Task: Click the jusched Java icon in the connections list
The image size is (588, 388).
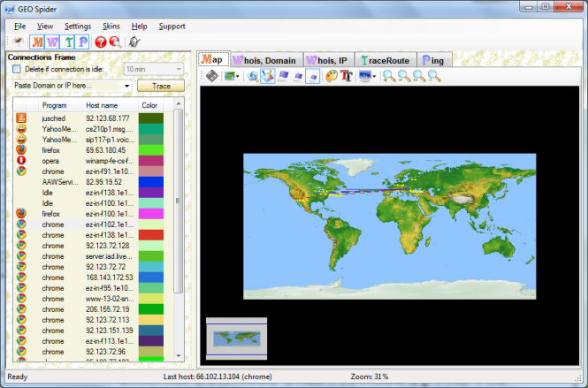Action: coord(21,118)
